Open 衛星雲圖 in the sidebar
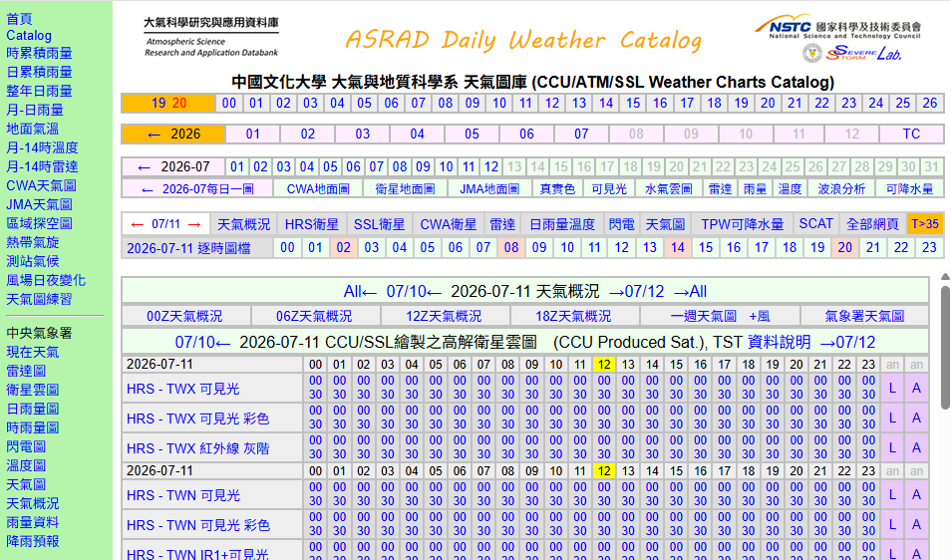The image size is (951, 560). (x=32, y=391)
